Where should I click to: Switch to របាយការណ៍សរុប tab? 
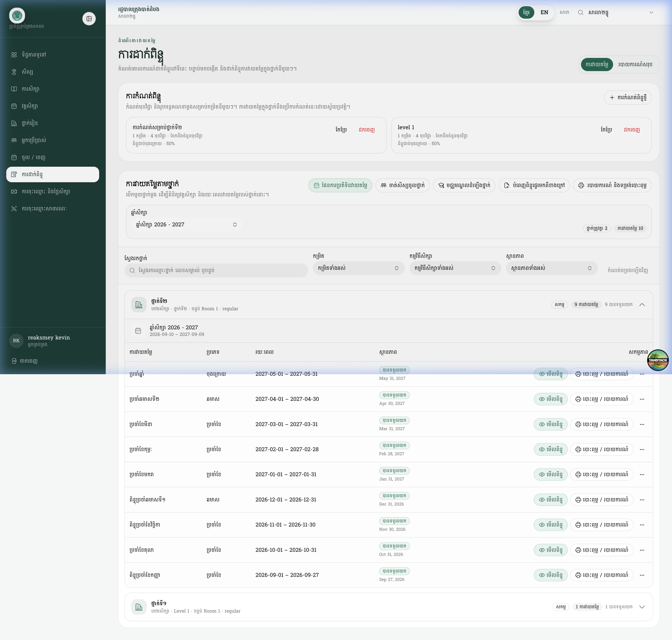[635, 65]
